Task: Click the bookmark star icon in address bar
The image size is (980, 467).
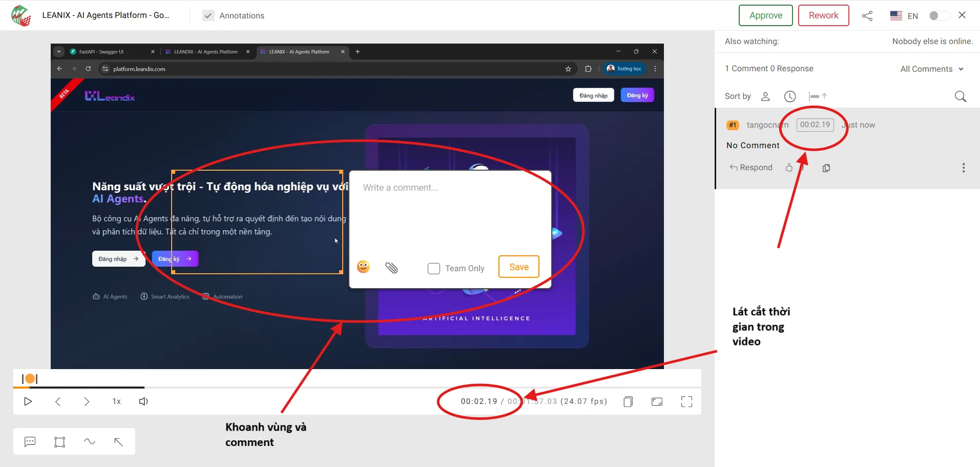Action: 568,69
